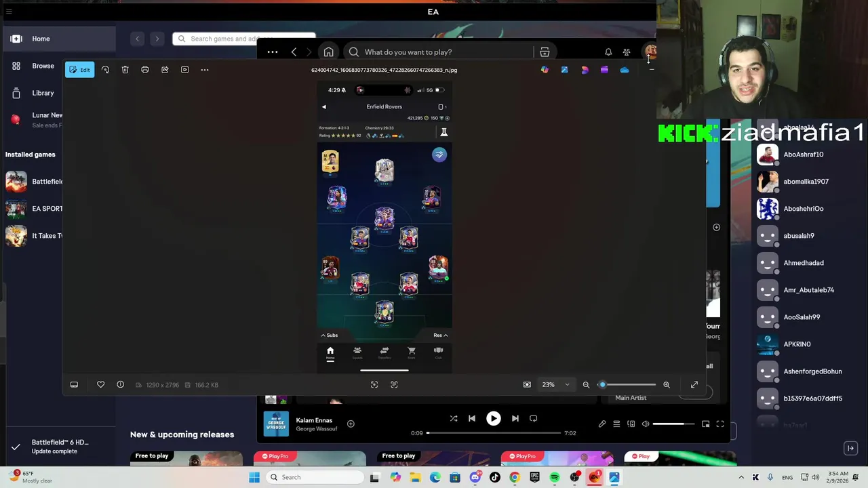The width and height of the screenshot is (868, 488).
Task: Open the Photos See more menu
Action: 204,70
